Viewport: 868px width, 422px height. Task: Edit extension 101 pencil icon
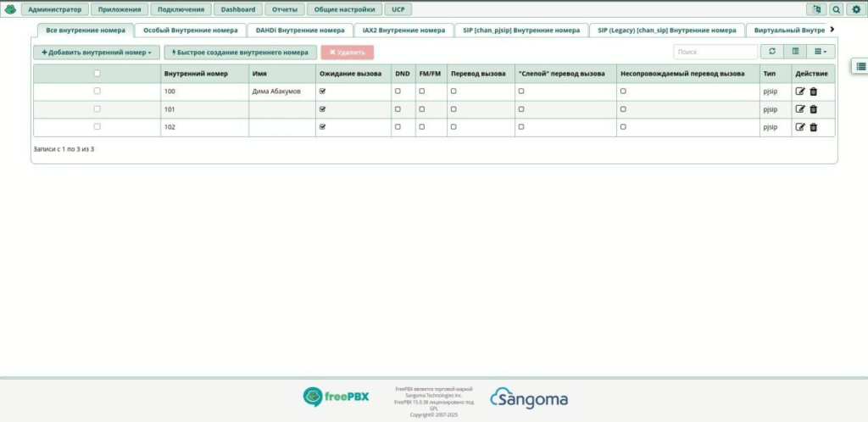pos(800,109)
